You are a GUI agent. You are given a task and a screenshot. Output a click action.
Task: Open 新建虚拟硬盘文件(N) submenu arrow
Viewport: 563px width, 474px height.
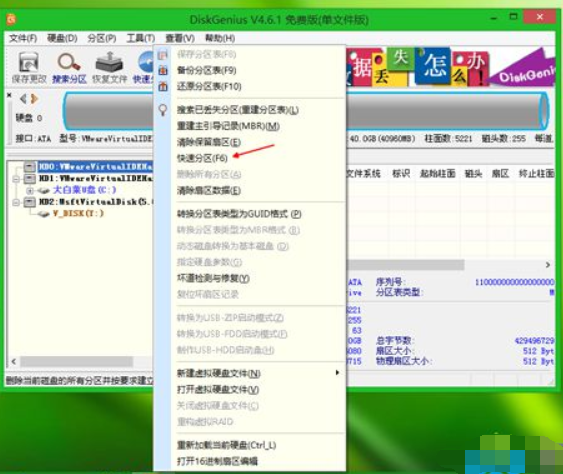337,373
